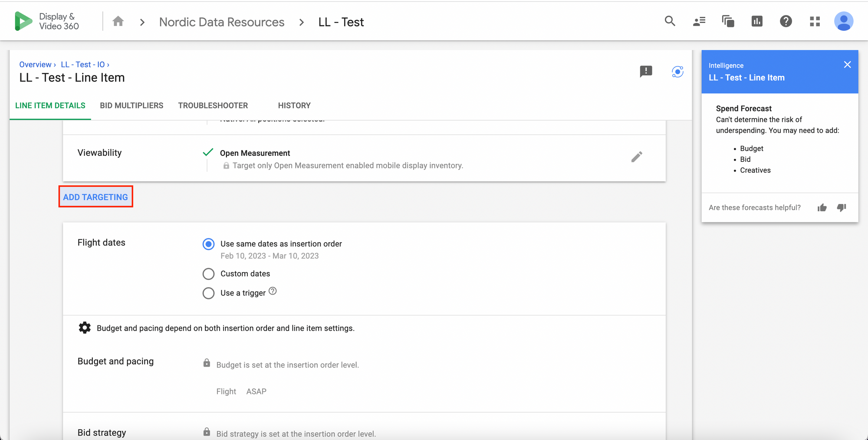
Task: Open the apps grid icon
Action: pos(815,21)
